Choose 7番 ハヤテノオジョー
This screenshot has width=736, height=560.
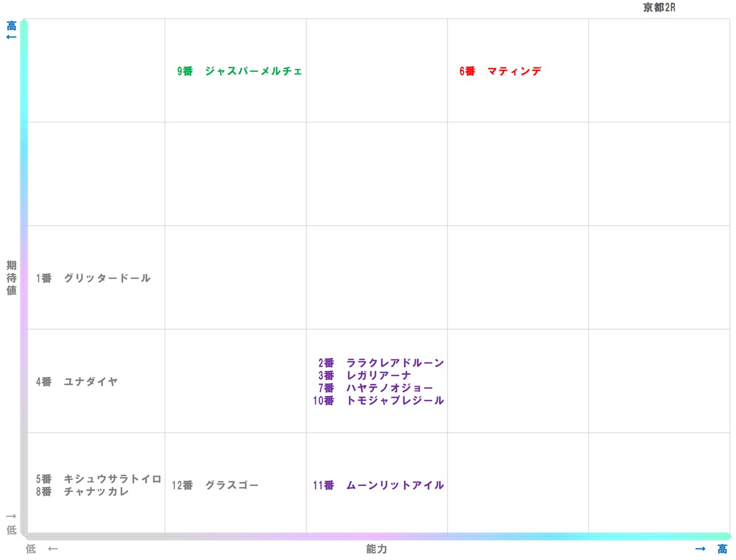pos(375,388)
